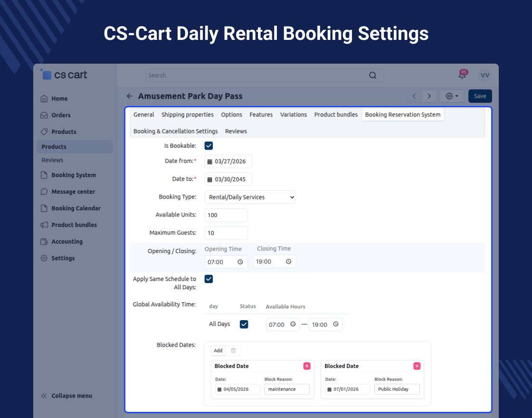Uncheck the Is Bookable checkbox
This screenshot has height=418, width=532.
click(x=209, y=145)
